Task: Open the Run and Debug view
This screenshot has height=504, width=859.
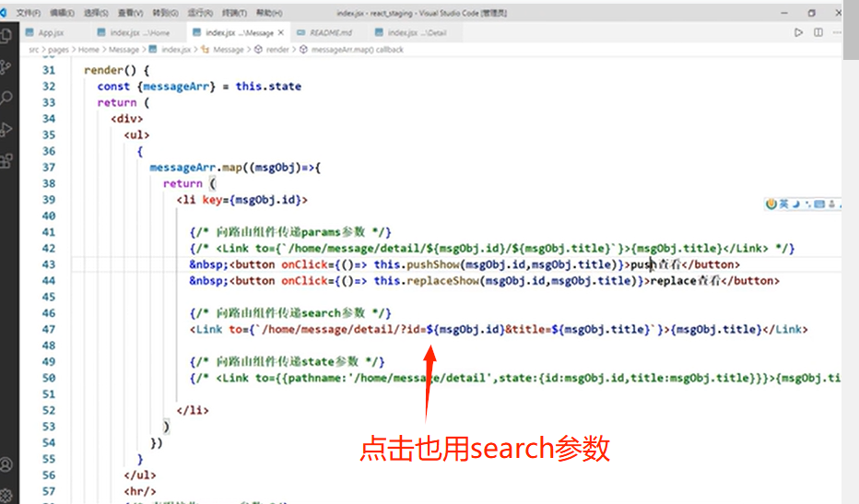Action: pyautogui.click(x=6, y=130)
